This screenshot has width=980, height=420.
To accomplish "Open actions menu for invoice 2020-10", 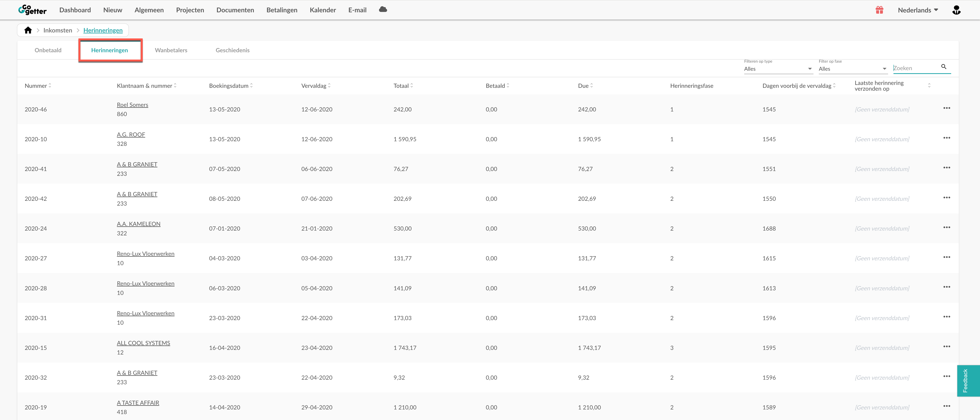I will click(x=947, y=138).
